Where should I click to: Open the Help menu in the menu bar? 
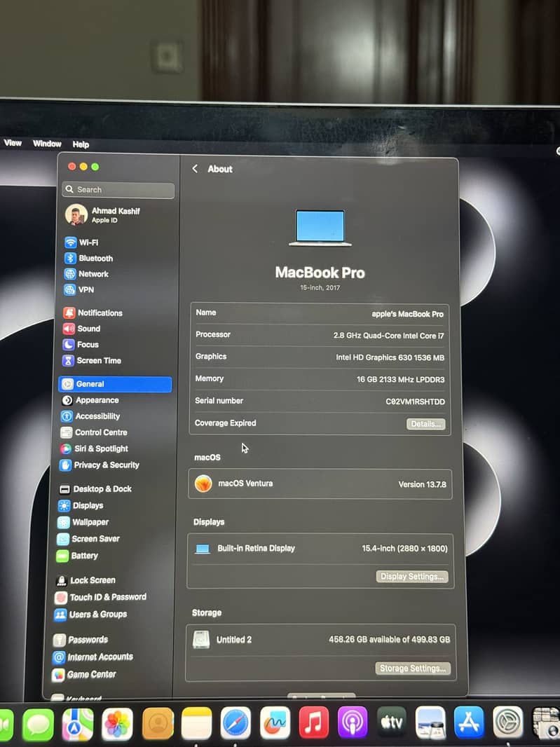point(81,144)
